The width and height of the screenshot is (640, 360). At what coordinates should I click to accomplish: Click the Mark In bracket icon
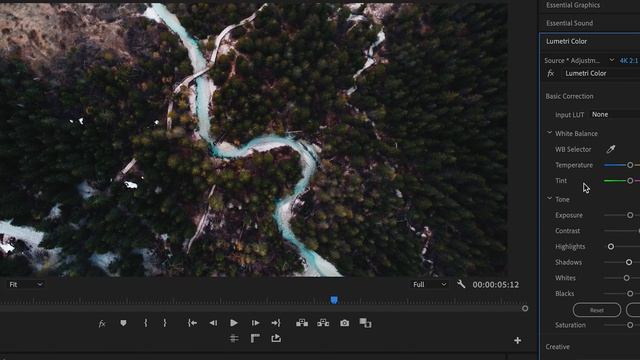coord(146,323)
